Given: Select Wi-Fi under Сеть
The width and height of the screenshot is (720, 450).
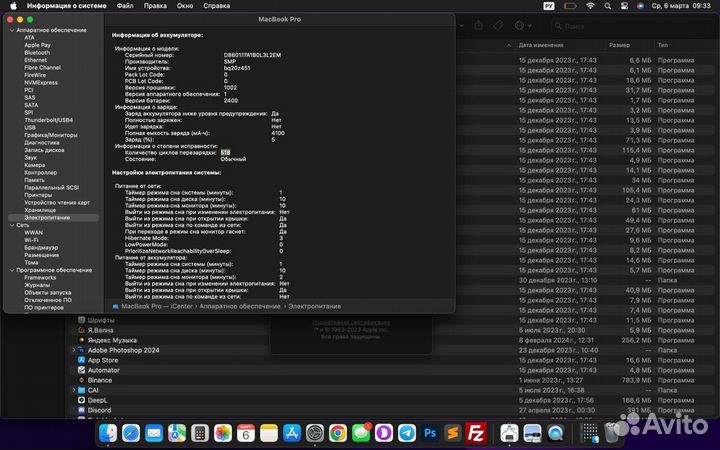Looking at the screenshot, I should click(31, 240).
